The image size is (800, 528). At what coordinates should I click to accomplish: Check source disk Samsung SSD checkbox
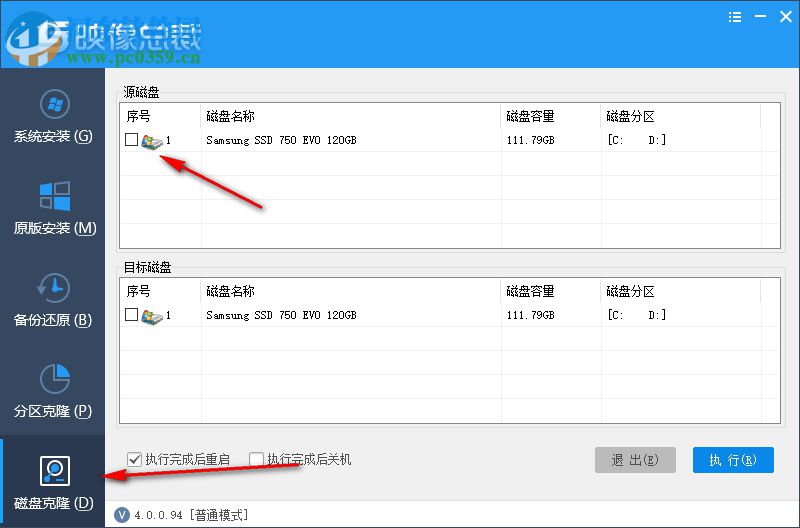(131, 139)
